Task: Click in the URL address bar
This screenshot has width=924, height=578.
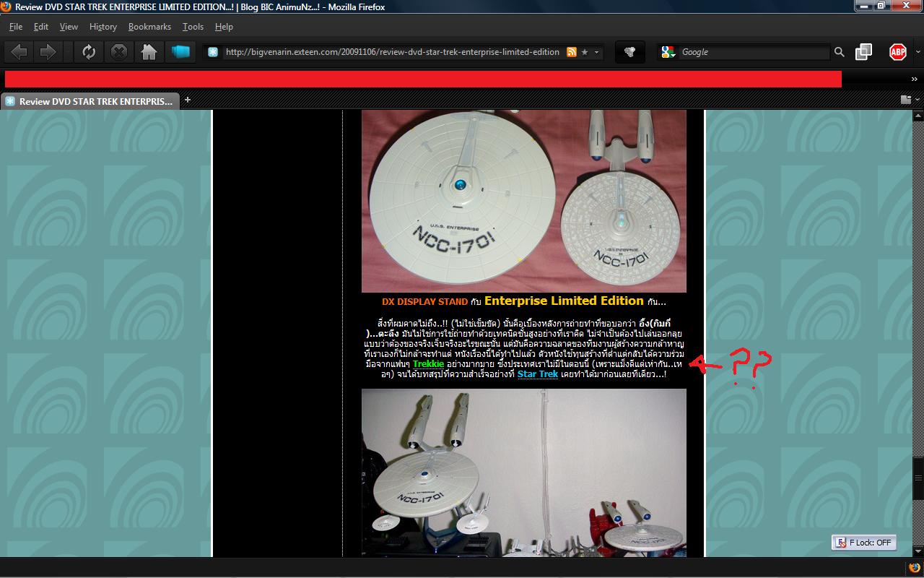Action: tap(392, 52)
